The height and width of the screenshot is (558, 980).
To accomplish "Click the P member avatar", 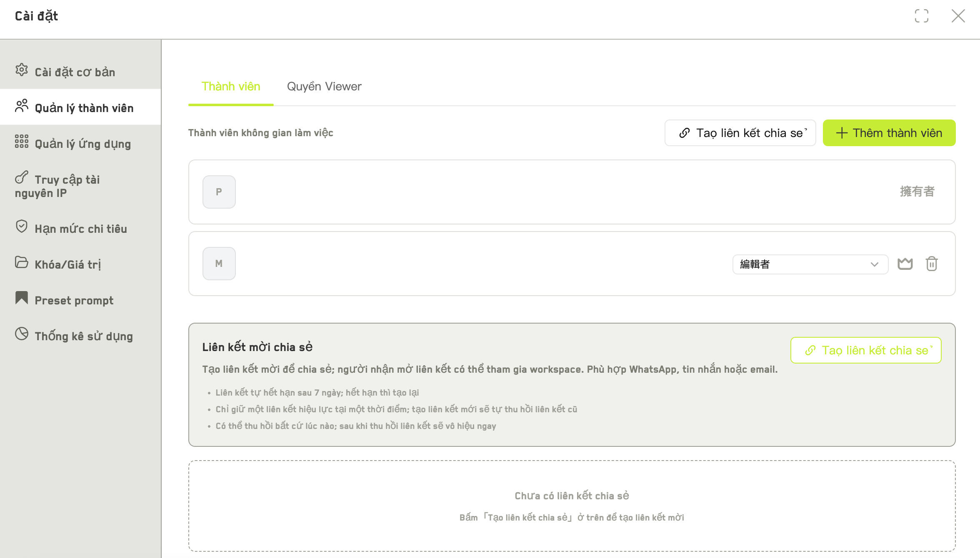I will [x=219, y=192].
